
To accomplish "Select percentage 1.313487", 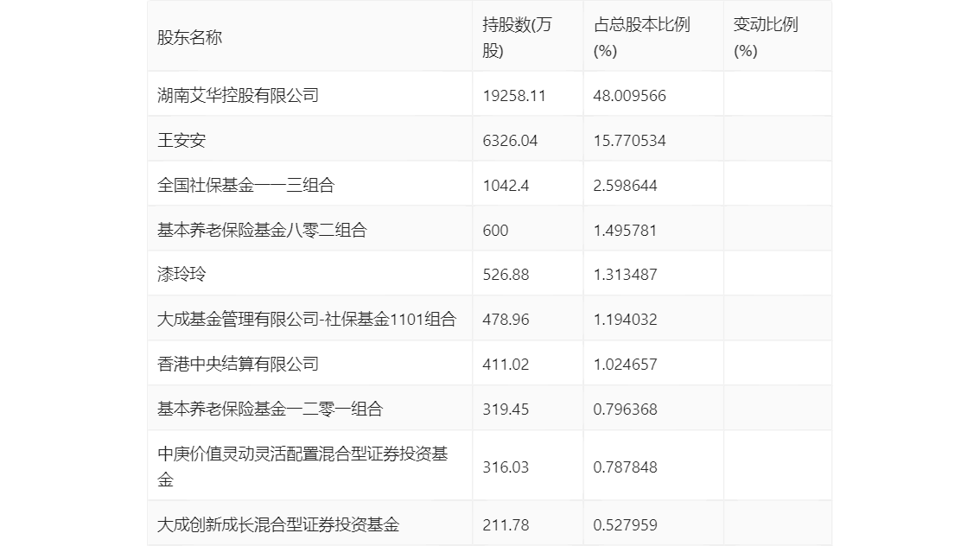I will [625, 274].
